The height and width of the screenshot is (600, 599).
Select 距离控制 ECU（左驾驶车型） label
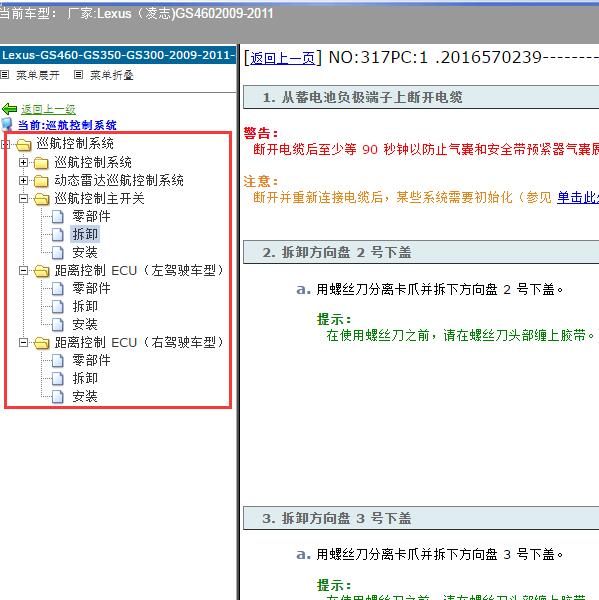click(139, 271)
